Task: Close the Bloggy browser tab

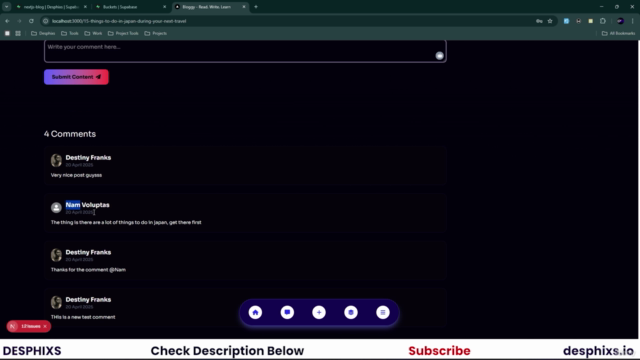Action: 244,7
